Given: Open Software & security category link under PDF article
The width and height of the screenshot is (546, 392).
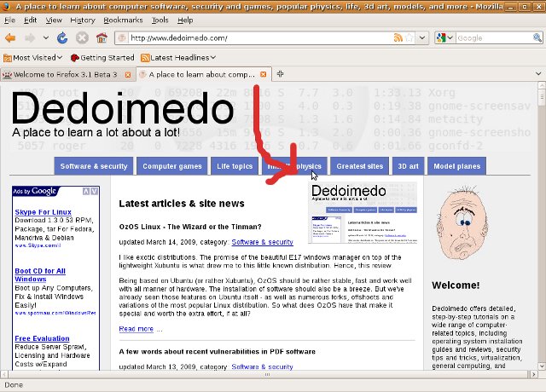Looking at the screenshot, I should pos(262,366).
